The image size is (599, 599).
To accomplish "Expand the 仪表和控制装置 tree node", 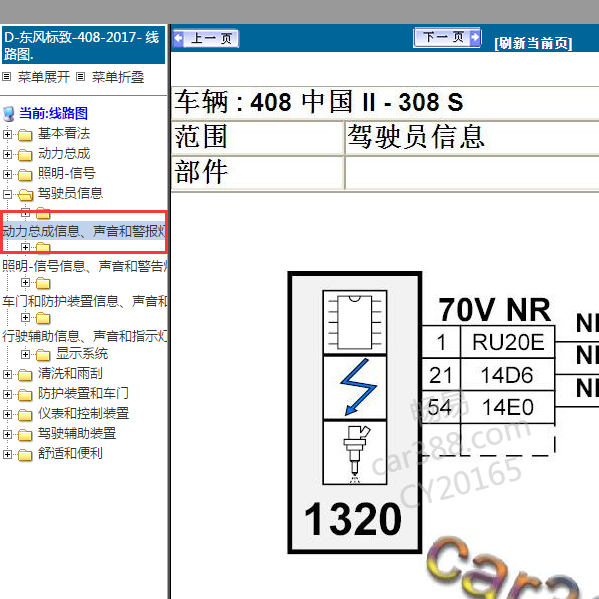I will 7,414.
